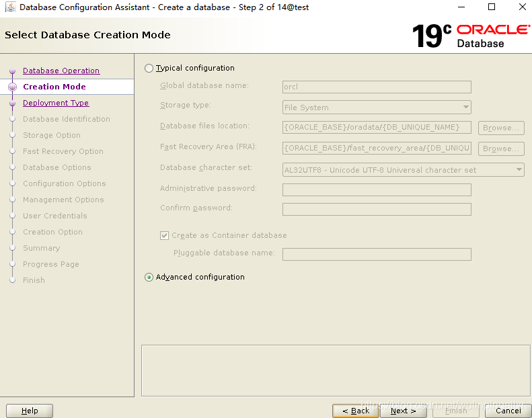Click the Database files location field
This screenshot has width=532, height=418.
[x=377, y=128]
